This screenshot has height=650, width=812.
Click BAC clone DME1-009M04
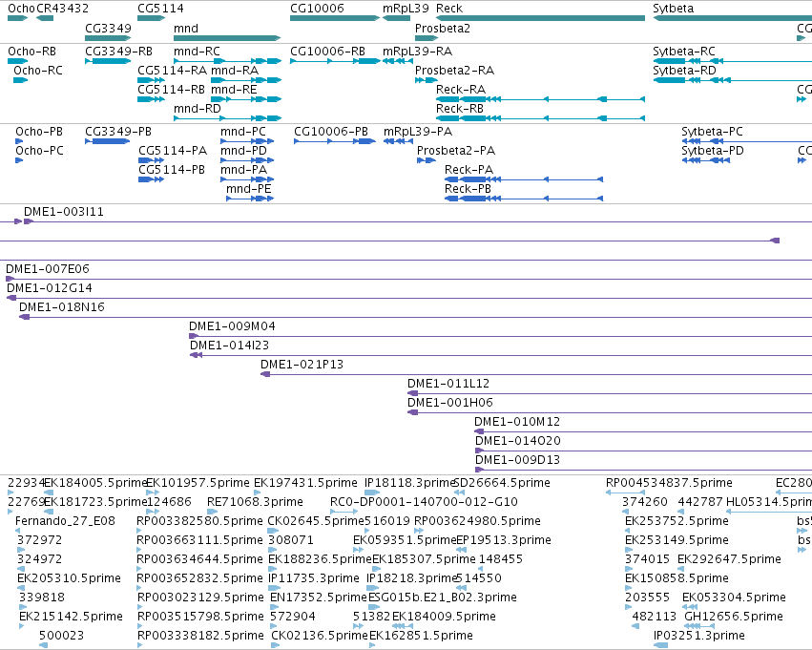pos(232,326)
